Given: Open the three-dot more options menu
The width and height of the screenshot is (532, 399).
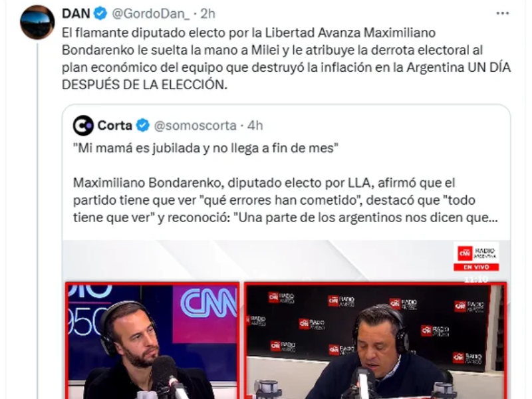Looking at the screenshot, I should pyautogui.click(x=503, y=13).
